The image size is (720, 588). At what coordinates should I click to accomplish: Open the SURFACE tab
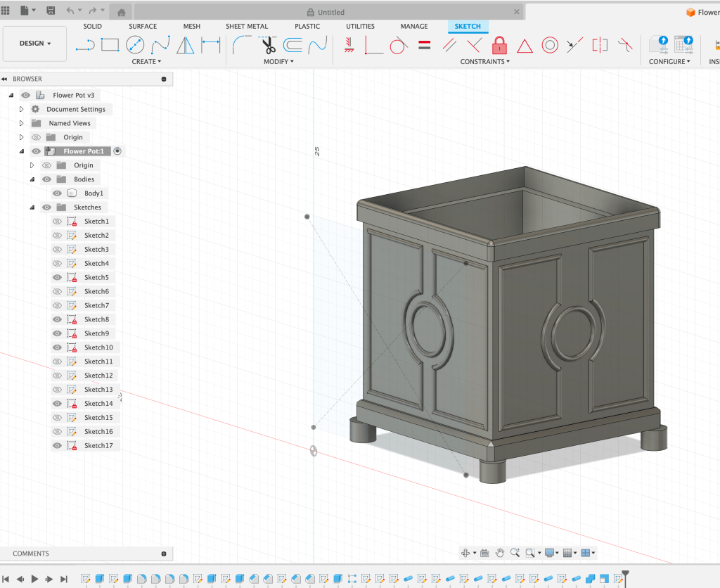(x=143, y=26)
